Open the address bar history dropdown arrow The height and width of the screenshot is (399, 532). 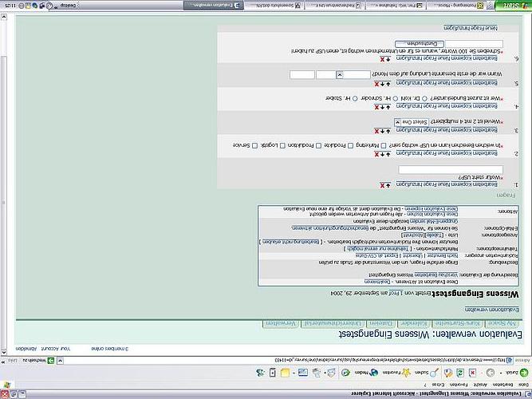[x=60, y=361]
